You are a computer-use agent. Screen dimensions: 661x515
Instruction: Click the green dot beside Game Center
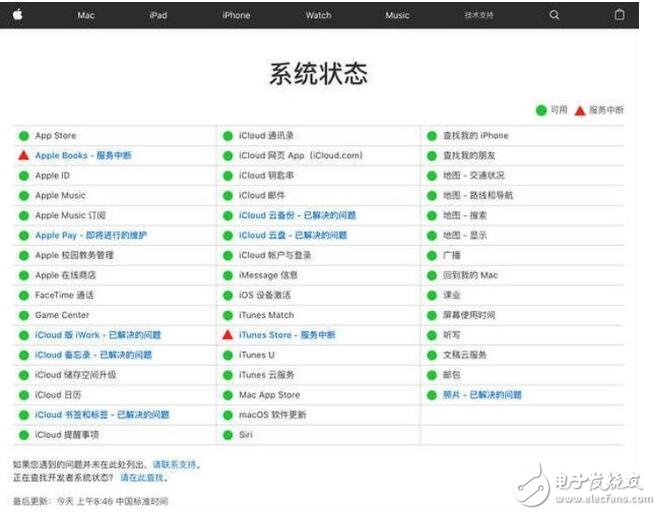pyautogui.click(x=24, y=315)
